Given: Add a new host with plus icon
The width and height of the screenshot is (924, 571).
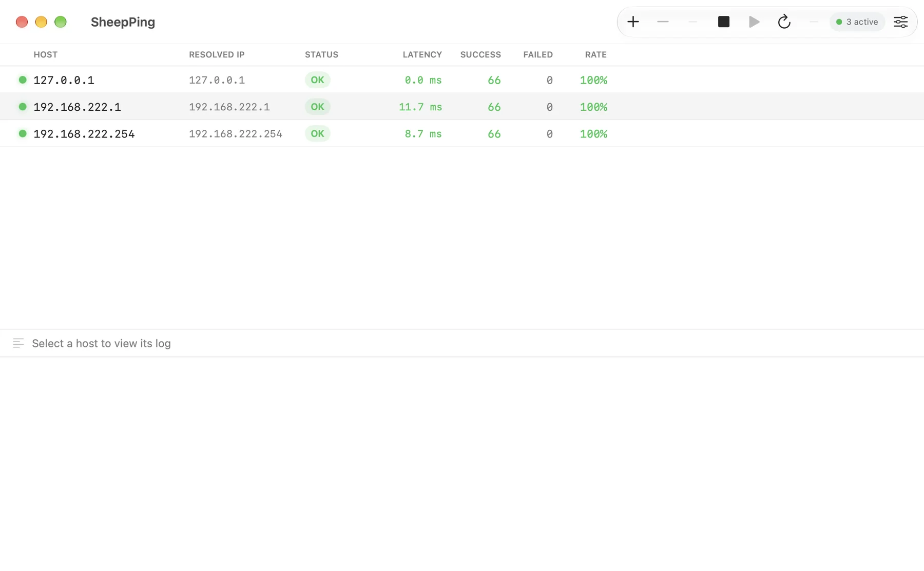Looking at the screenshot, I should pos(633,22).
